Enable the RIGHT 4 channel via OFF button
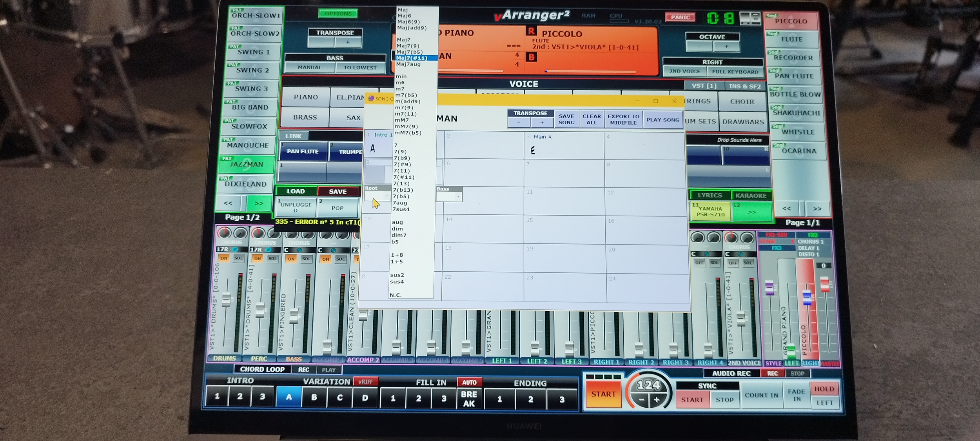The width and height of the screenshot is (980, 441). [699, 263]
